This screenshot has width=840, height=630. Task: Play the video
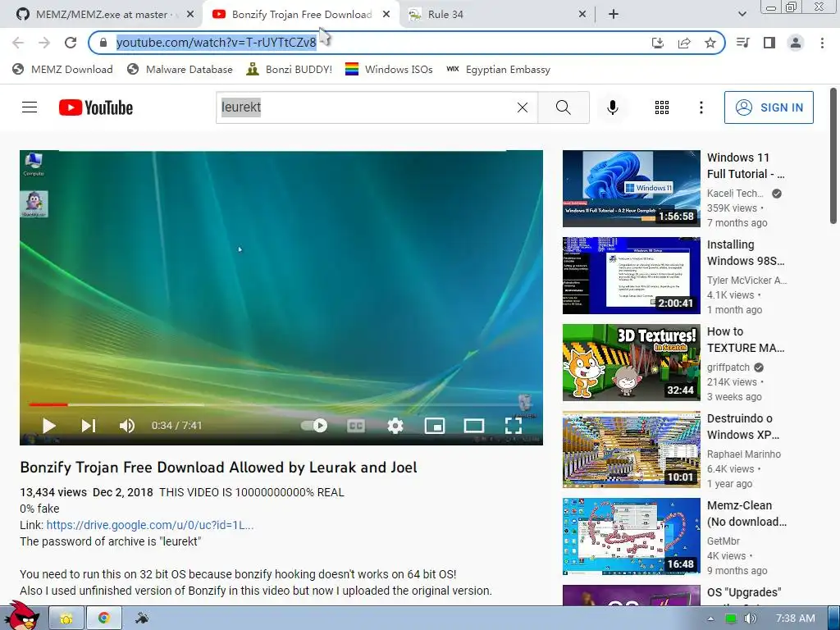tap(48, 426)
